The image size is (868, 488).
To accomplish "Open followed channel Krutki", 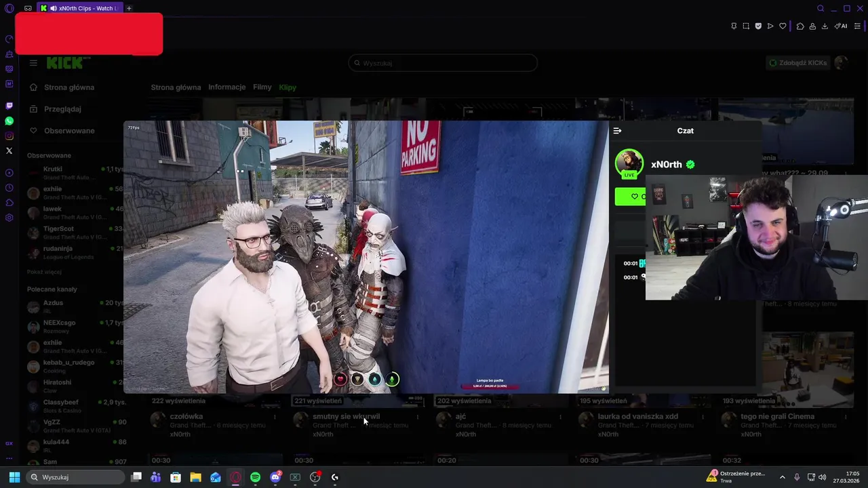I will [75, 173].
